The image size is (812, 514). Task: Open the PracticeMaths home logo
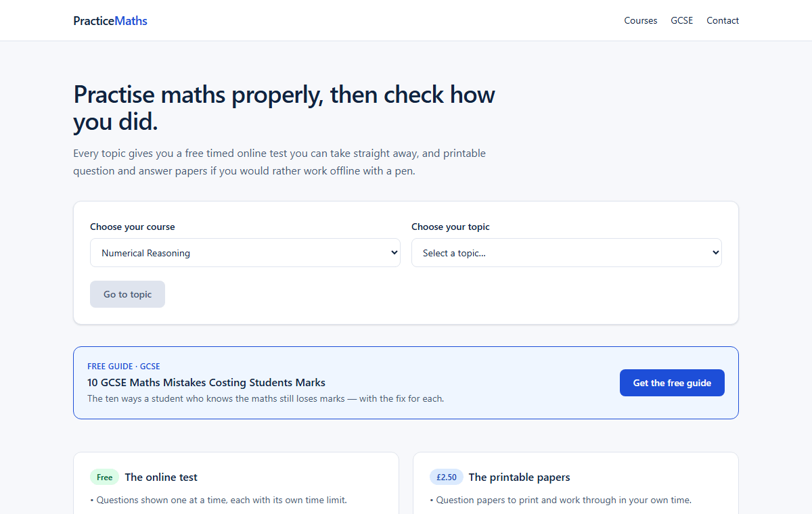pos(110,21)
